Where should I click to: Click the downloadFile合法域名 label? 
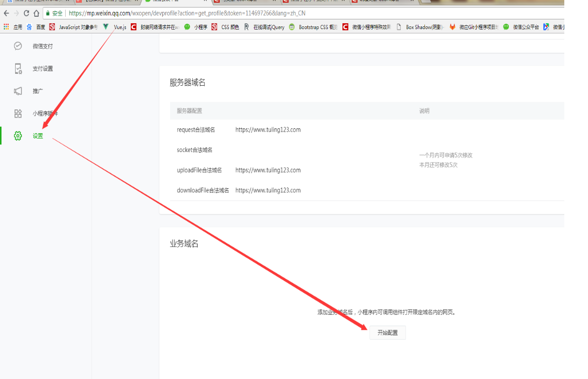203,190
